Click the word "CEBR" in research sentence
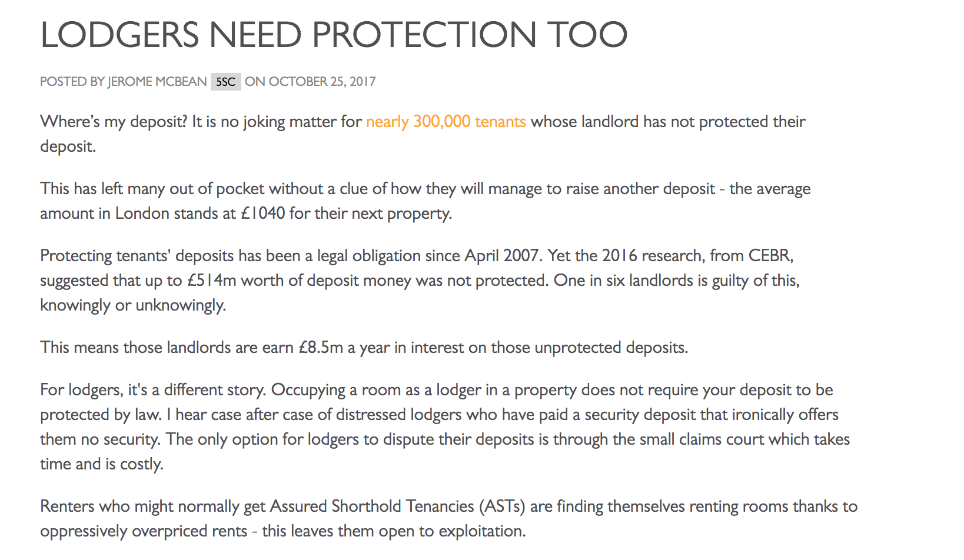 pyautogui.click(x=770, y=256)
